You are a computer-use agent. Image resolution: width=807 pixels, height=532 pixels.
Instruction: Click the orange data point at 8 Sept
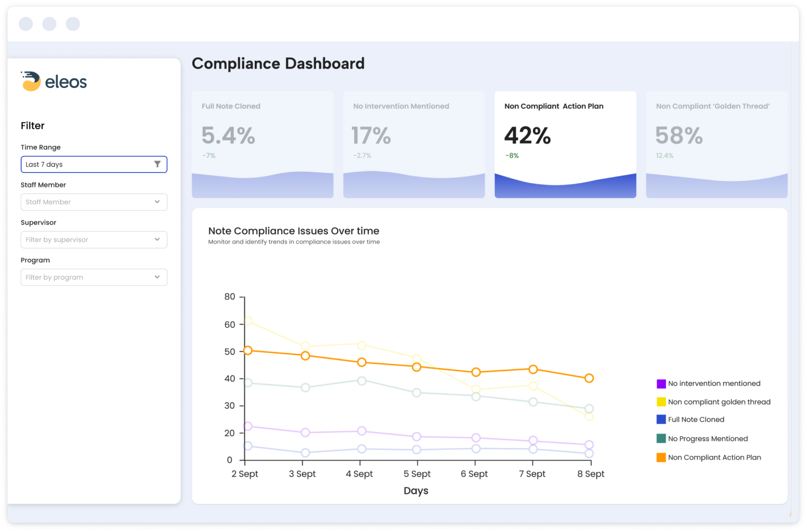pyautogui.click(x=589, y=378)
